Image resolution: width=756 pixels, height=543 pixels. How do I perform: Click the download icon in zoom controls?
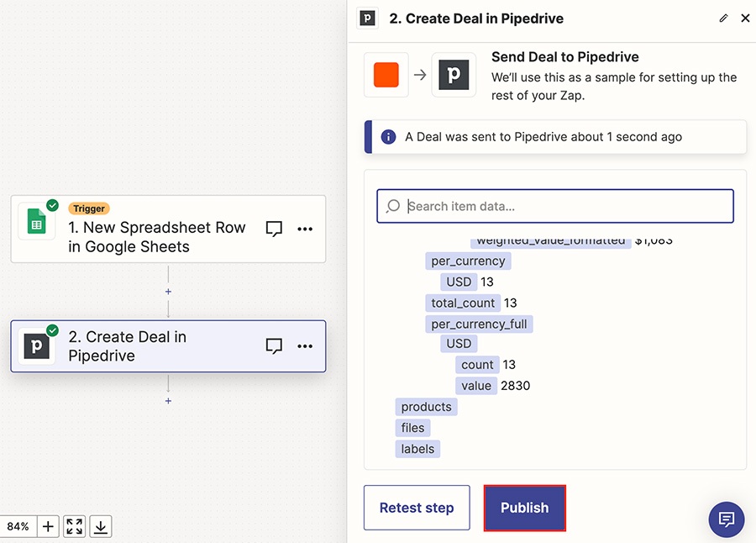pos(100,526)
